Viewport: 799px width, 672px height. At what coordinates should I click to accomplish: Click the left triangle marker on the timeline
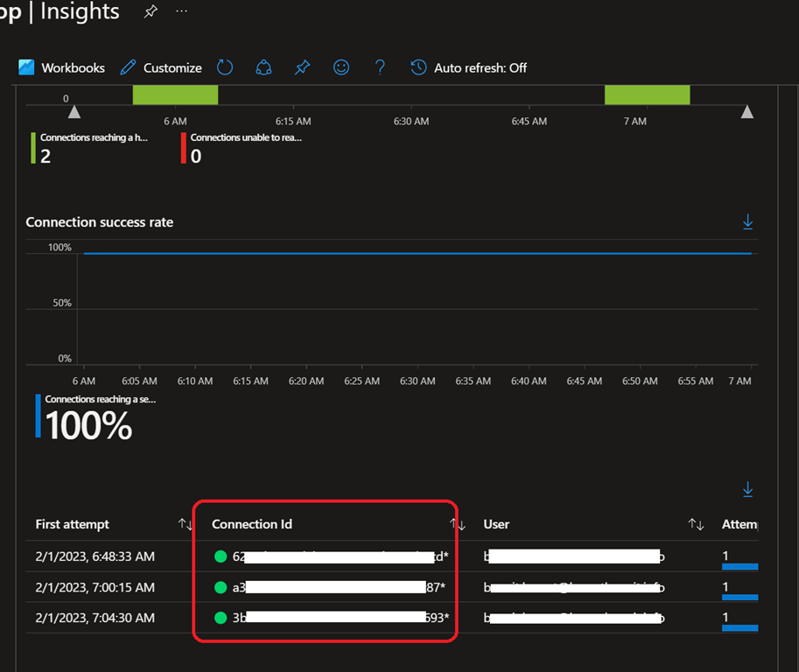[x=74, y=112]
